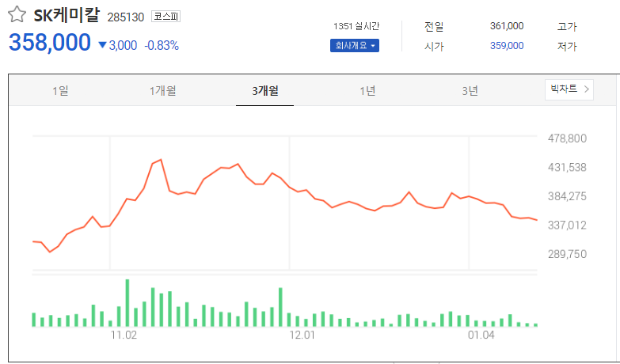
Task: Click the 11.02 date axis label
Action: pyautogui.click(x=124, y=336)
